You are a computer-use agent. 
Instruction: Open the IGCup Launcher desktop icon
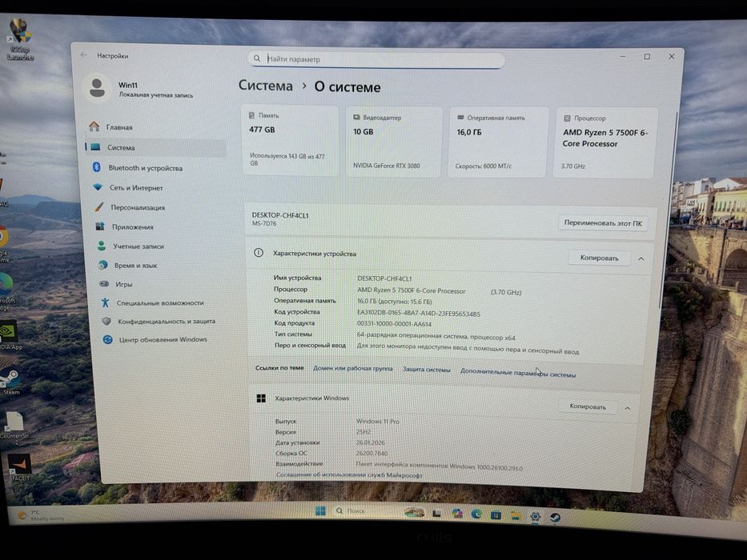21,39
